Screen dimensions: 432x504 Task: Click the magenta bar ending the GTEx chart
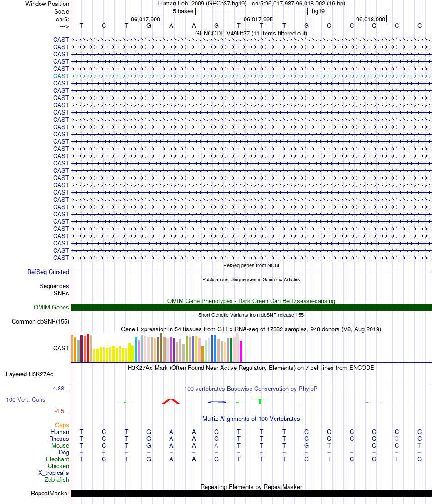coord(241,351)
